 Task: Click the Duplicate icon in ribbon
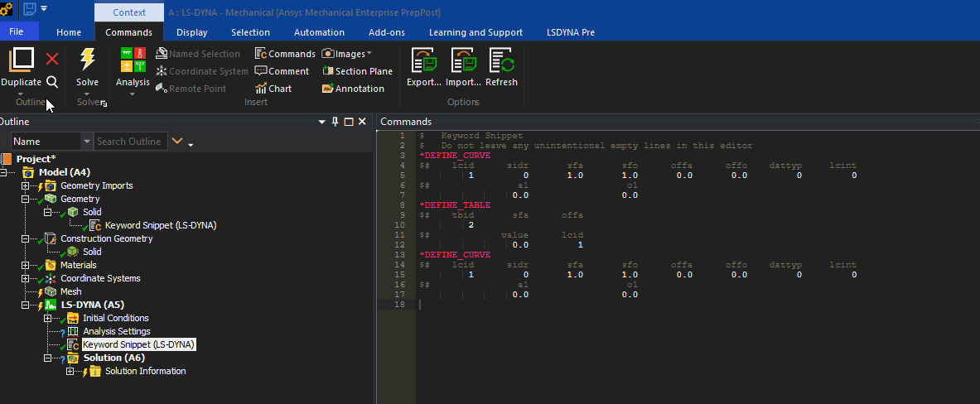tap(22, 60)
